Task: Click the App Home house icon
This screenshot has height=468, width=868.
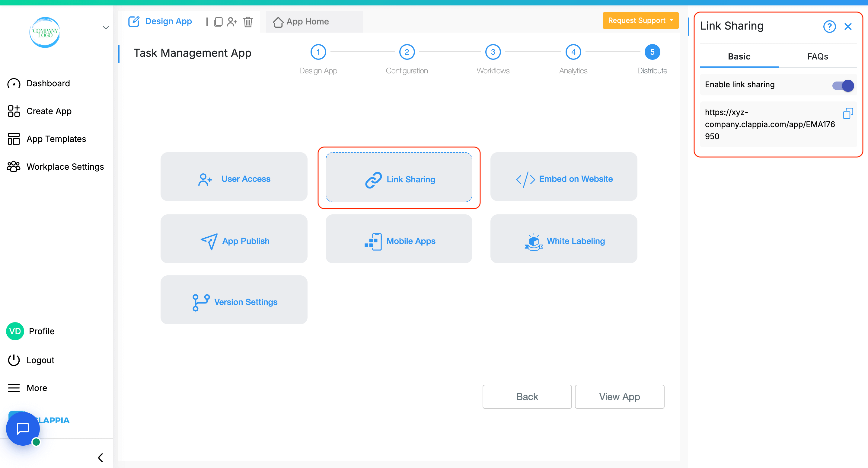Action: (x=278, y=22)
